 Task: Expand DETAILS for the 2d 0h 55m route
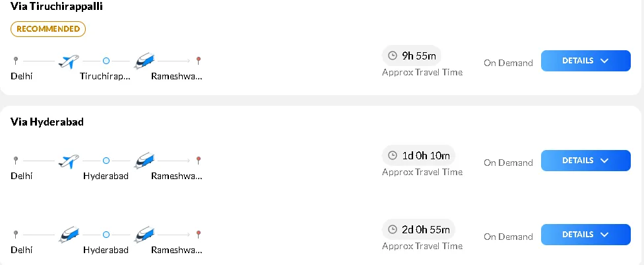point(586,235)
